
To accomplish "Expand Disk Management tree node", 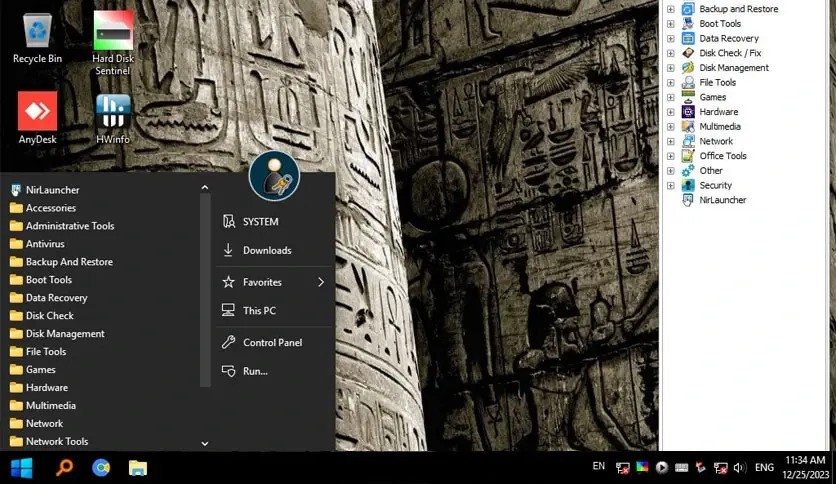I will [x=671, y=68].
